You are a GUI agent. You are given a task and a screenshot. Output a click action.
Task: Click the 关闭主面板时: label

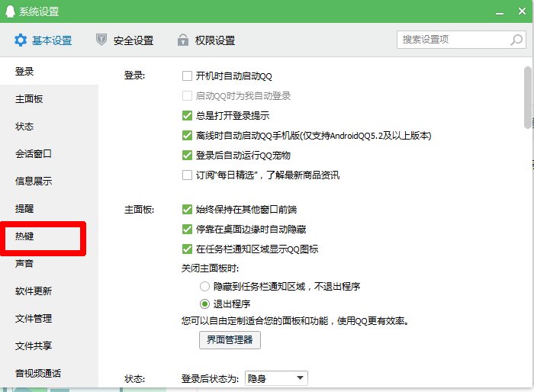tap(210, 268)
